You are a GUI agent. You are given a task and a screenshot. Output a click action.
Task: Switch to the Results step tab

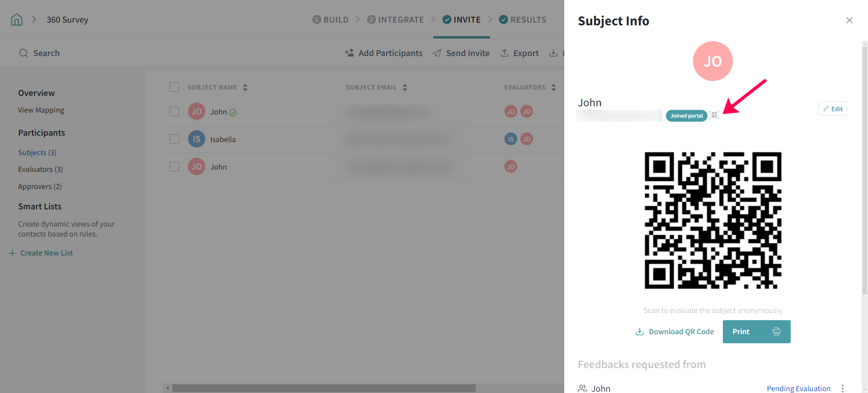click(x=523, y=20)
